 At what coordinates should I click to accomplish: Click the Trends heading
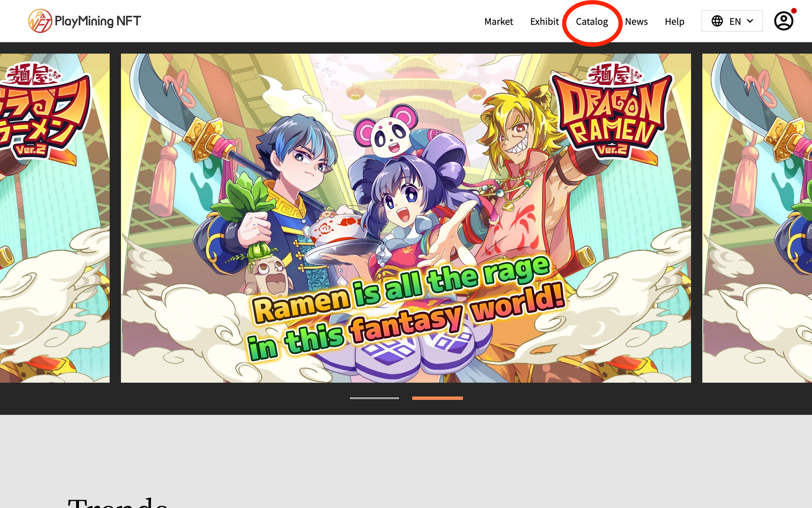117,503
